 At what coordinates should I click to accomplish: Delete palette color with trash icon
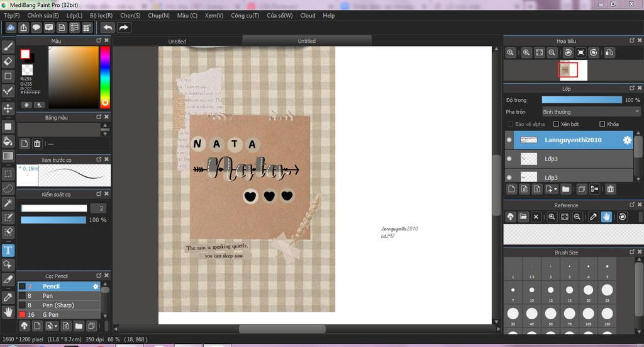coord(37,144)
